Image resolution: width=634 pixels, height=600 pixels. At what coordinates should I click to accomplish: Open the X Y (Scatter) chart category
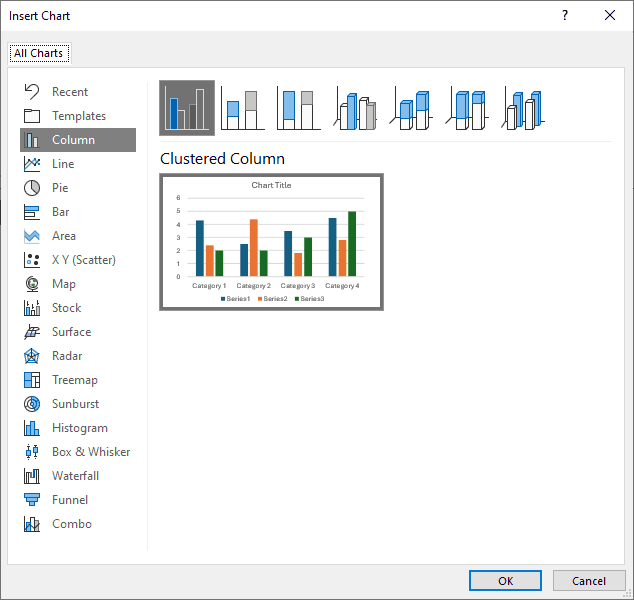click(x=83, y=260)
